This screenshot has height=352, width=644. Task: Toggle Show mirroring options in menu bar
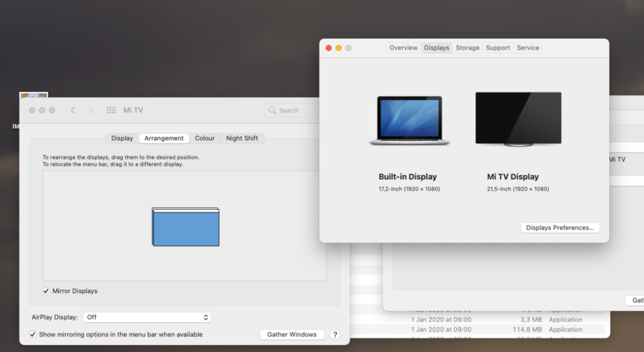(33, 334)
